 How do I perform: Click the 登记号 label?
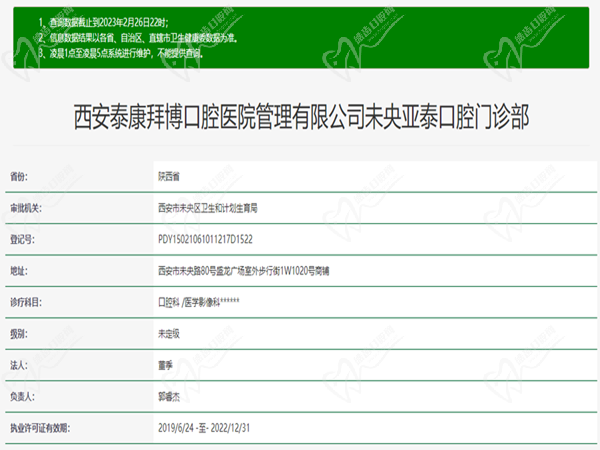point(22,240)
